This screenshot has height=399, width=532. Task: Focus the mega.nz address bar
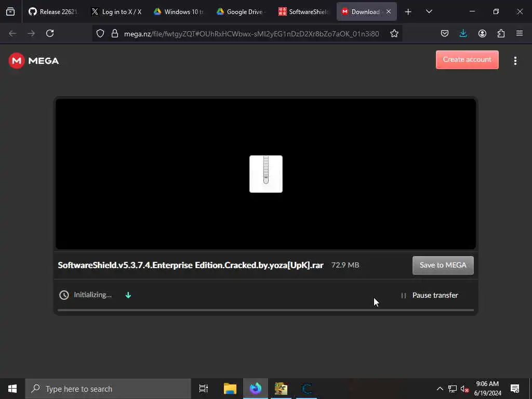tap(251, 34)
